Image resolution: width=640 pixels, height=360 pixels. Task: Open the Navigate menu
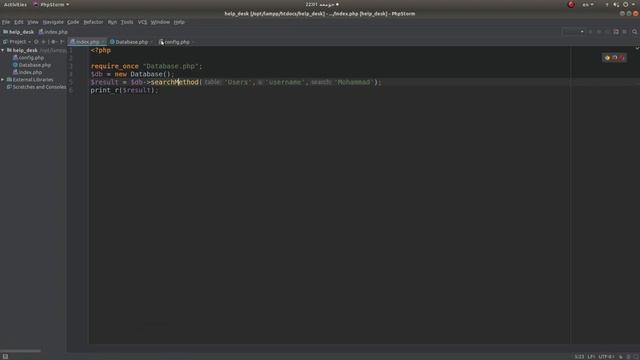(53, 22)
